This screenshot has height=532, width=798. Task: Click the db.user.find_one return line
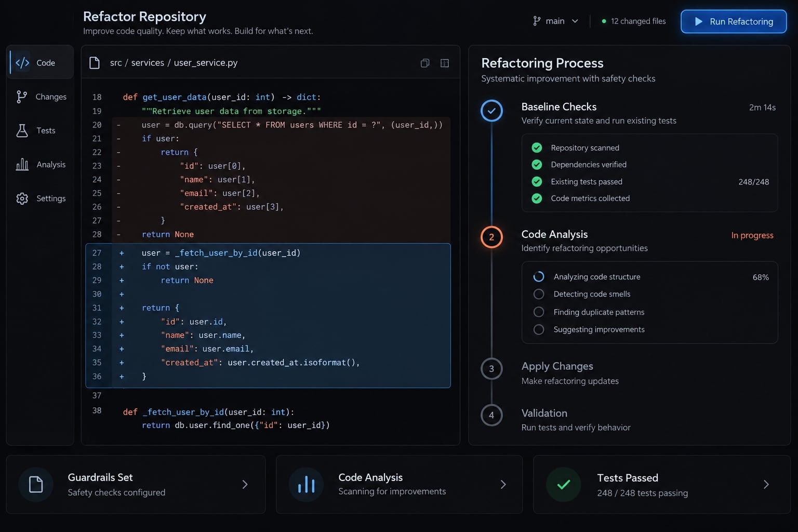coord(236,425)
